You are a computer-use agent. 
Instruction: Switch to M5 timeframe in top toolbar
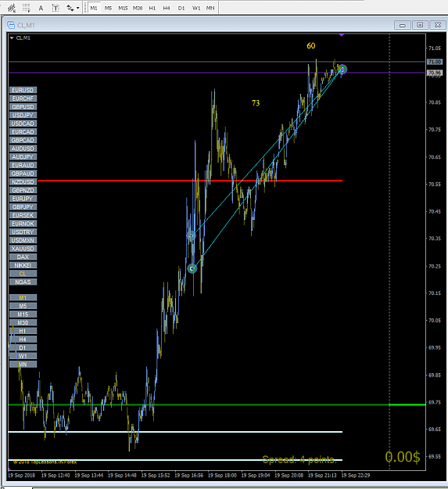click(x=108, y=8)
